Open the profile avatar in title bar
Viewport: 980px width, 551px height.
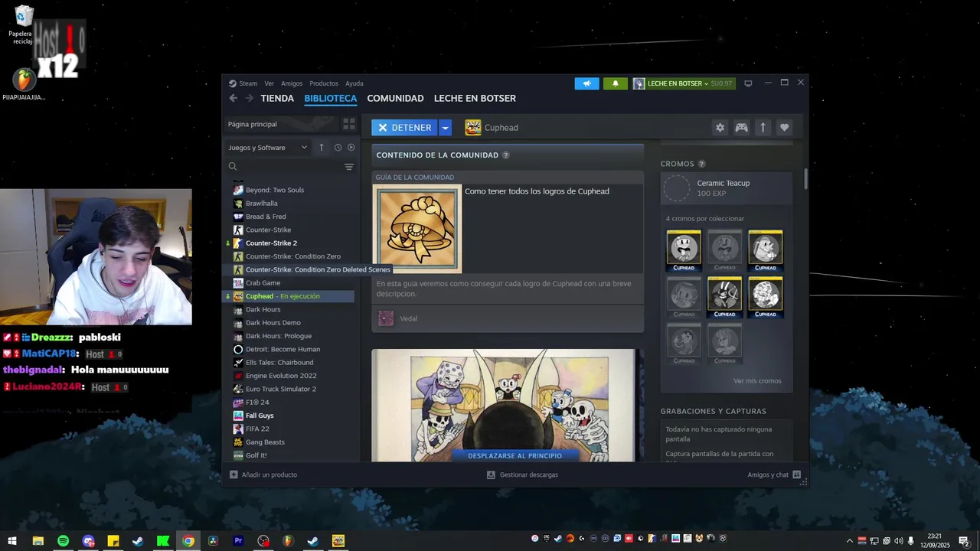[639, 83]
